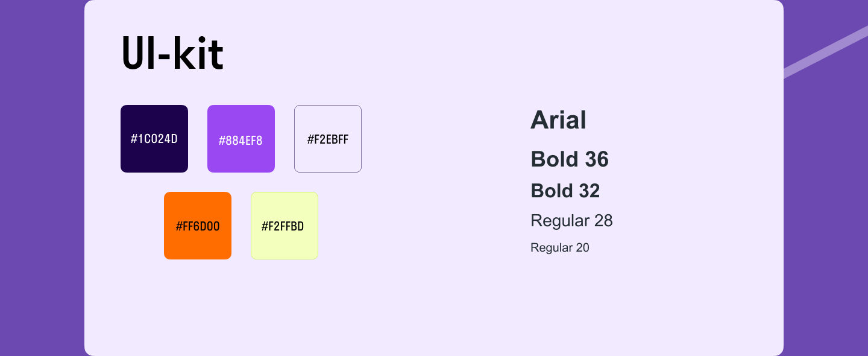Select the "Bold 36" typography sample

coord(570,159)
